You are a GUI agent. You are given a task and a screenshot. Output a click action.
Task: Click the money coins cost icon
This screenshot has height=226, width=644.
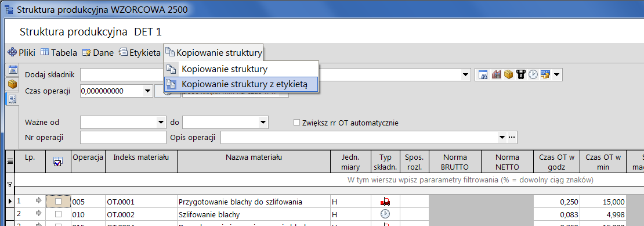pyautogui.click(x=545, y=75)
